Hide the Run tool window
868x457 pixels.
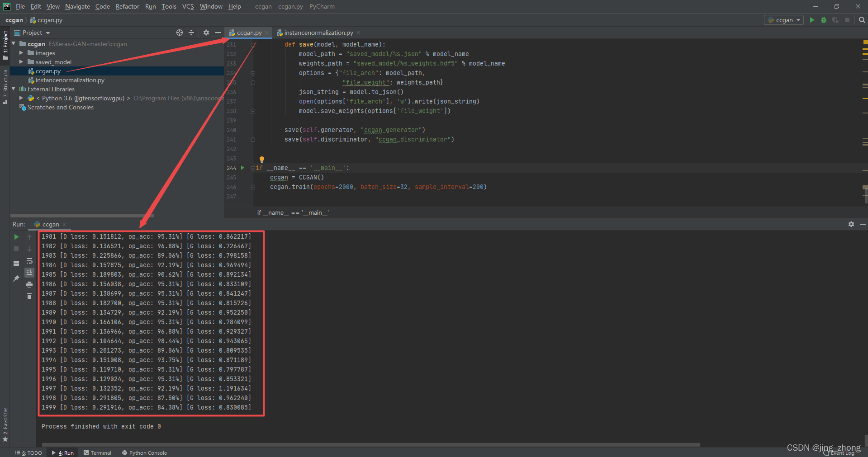[x=863, y=224]
